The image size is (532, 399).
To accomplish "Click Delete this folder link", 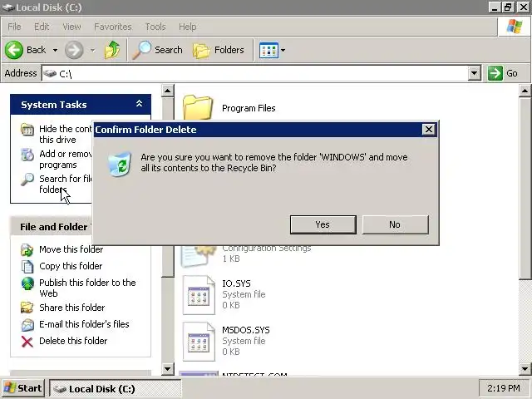I will click(x=73, y=341).
